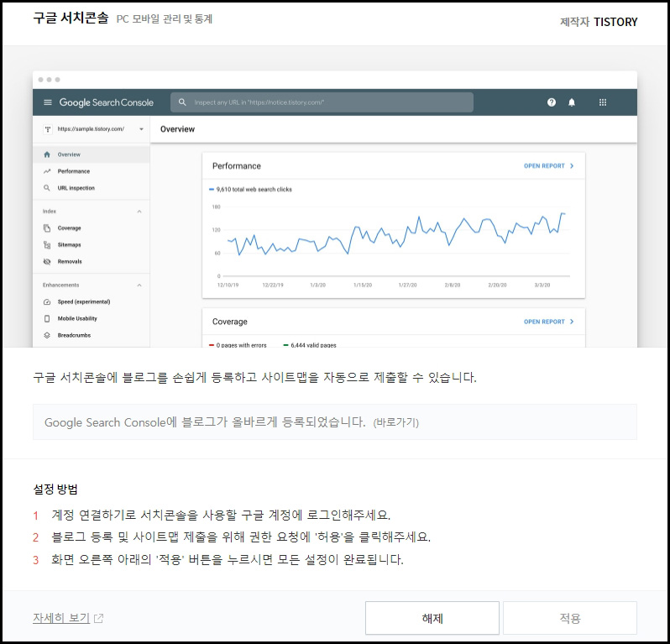Viewport: 670px width, 644px height.
Task: Click the 제작자 TISTORY label
Action: (x=599, y=22)
